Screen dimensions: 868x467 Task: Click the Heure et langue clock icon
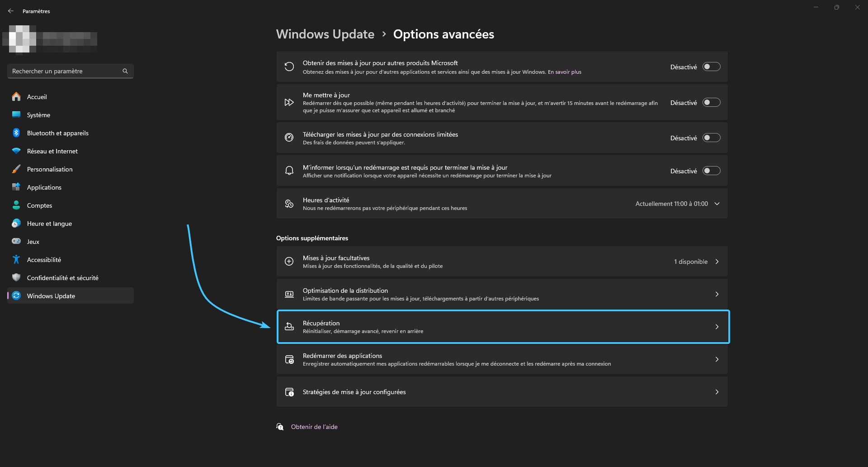(16, 223)
